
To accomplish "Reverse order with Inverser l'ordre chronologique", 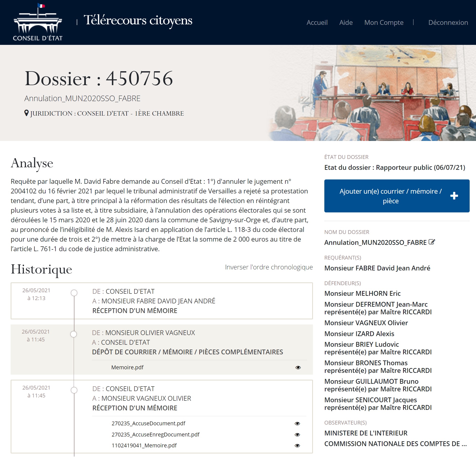I will [x=269, y=267].
